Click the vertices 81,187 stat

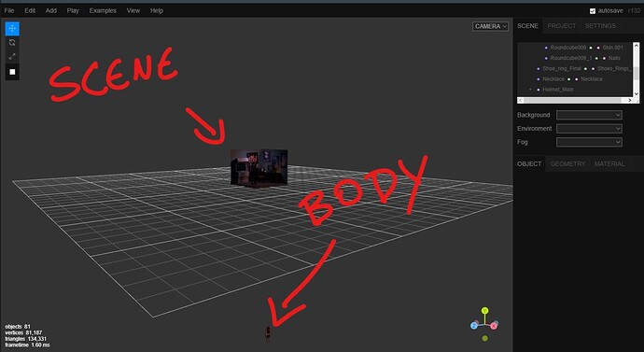click(23, 332)
